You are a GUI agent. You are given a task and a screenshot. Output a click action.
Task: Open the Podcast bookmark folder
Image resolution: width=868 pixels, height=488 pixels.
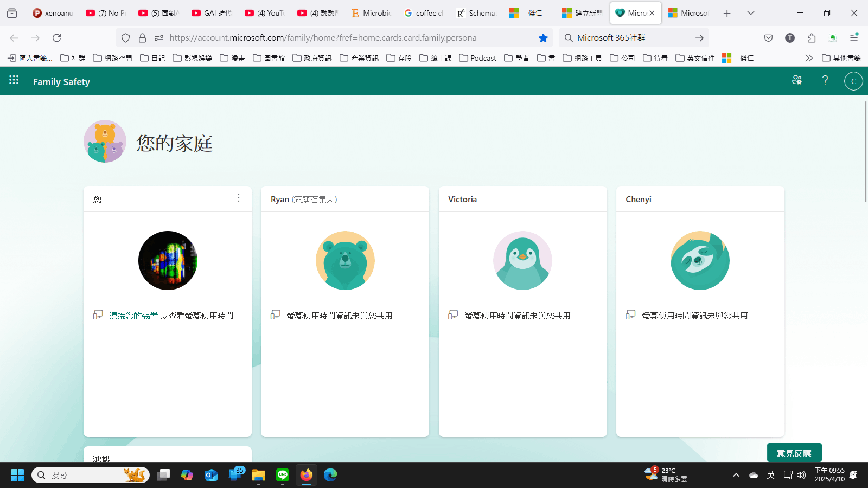point(477,58)
